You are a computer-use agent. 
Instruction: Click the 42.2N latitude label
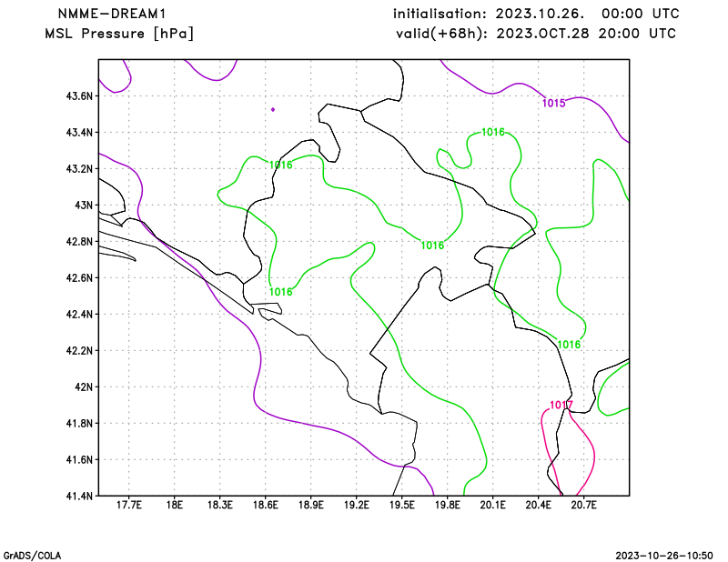coord(79,351)
